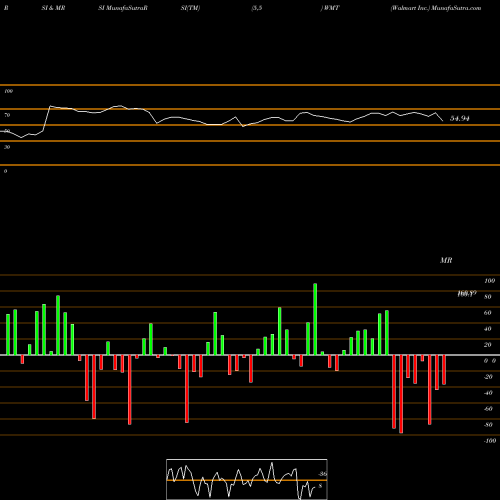Click the 100 label on the RSI axis

pyautogui.click(x=8, y=91)
